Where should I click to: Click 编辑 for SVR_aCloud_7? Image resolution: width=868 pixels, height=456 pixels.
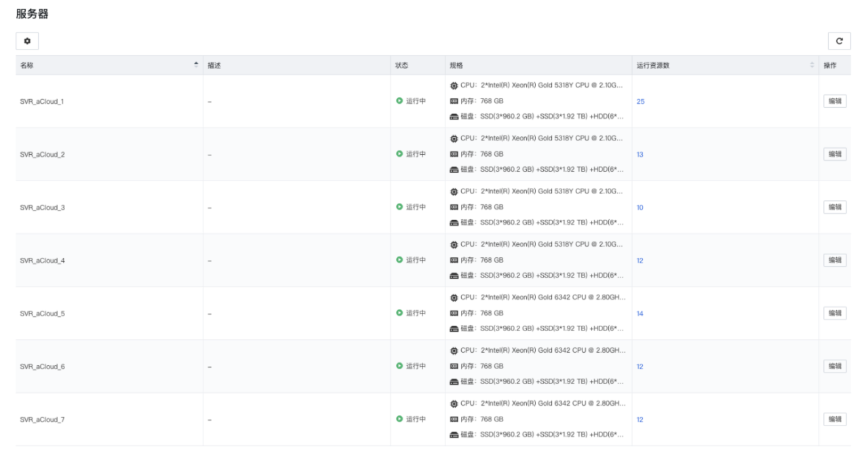point(835,419)
